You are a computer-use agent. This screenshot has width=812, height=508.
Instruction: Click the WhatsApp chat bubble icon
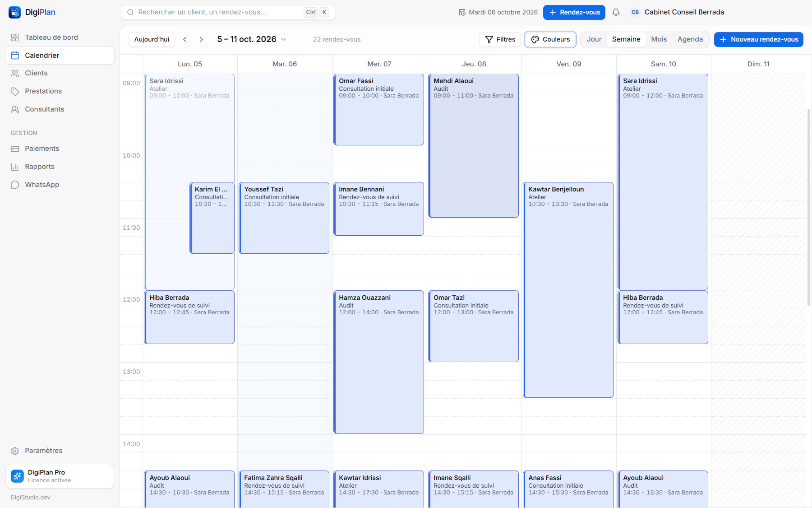[15, 185]
